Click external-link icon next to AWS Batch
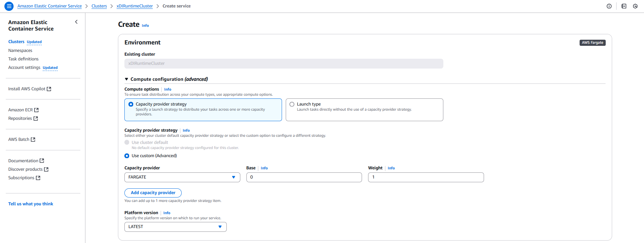644x243 pixels. [x=33, y=139]
